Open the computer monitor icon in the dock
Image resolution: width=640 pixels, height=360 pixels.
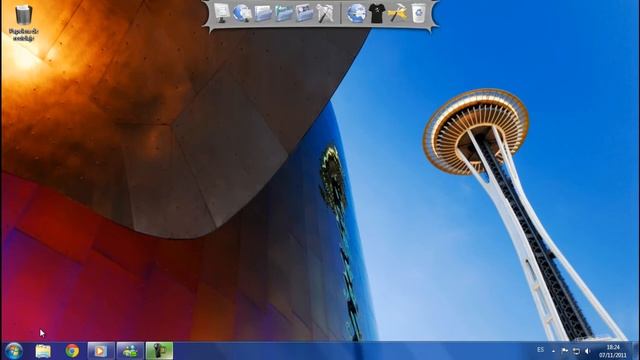pyautogui.click(x=222, y=13)
